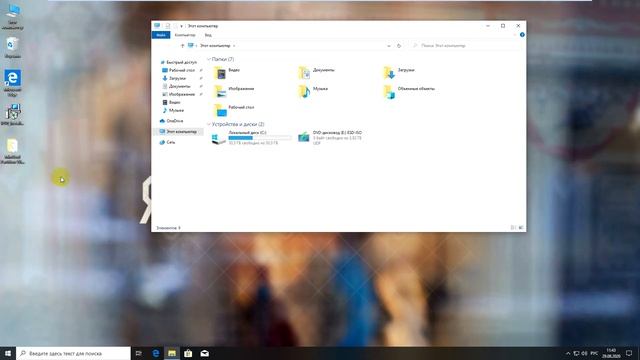Switch to details view in status bar
The image size is (640, 360).
click(513, 228)
